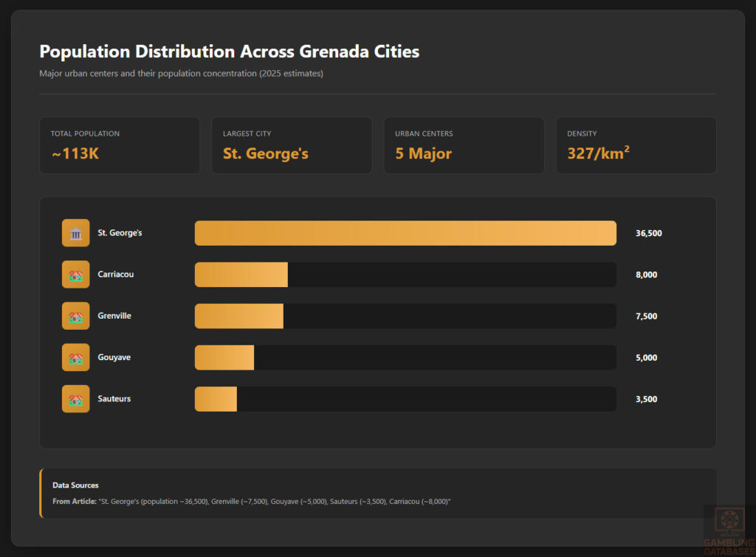Click the Grenville village icon
Image resolution: width=756 pixels, height=557 pixels.
pyautogui.click(x=75, y=316)
